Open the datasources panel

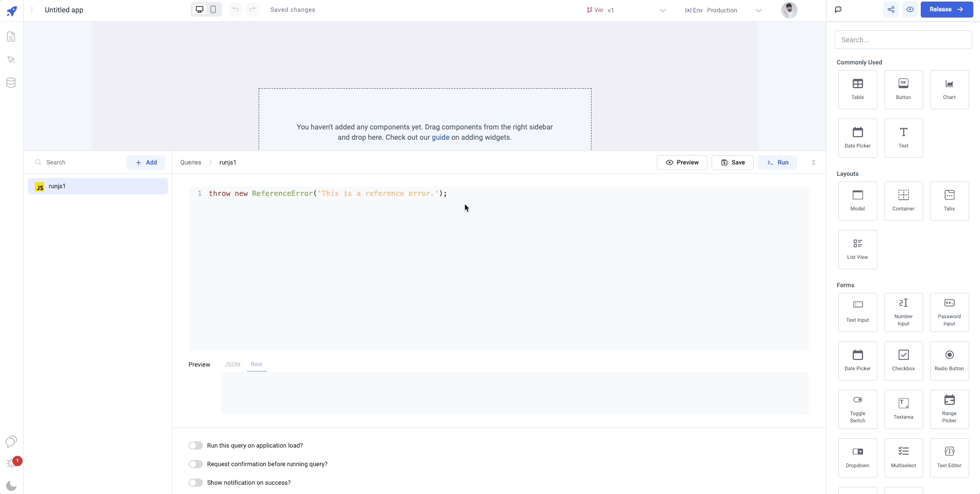(x=11, y=83)
